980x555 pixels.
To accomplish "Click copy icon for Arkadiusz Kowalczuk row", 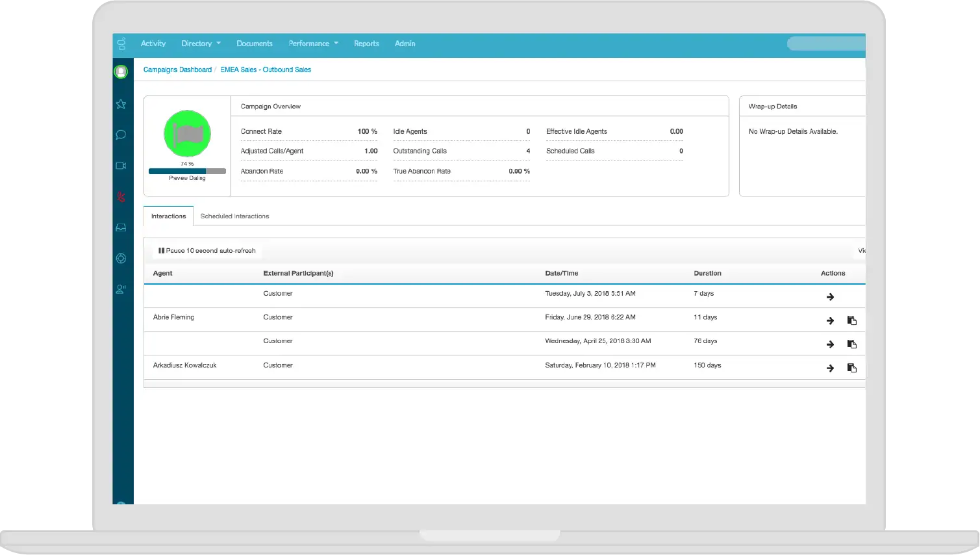I will click(851, 368).
